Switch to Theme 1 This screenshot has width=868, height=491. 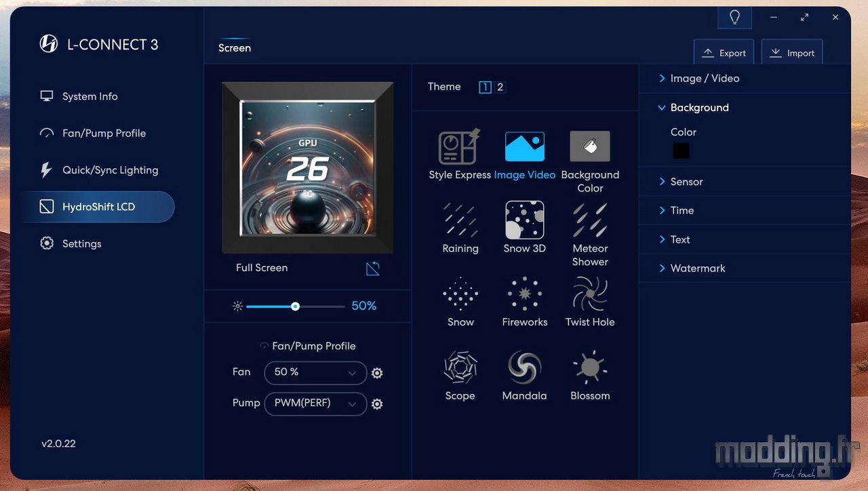tap(485, 87)
